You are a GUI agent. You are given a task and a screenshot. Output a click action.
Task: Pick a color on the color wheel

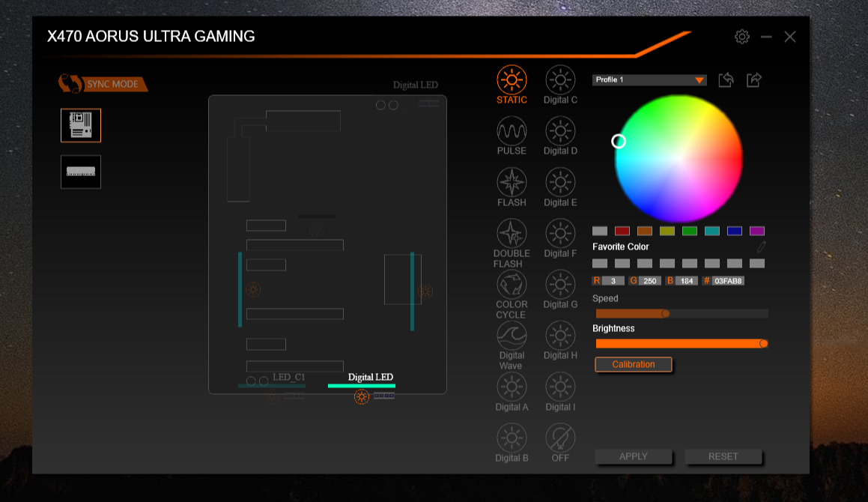(679, 159)
